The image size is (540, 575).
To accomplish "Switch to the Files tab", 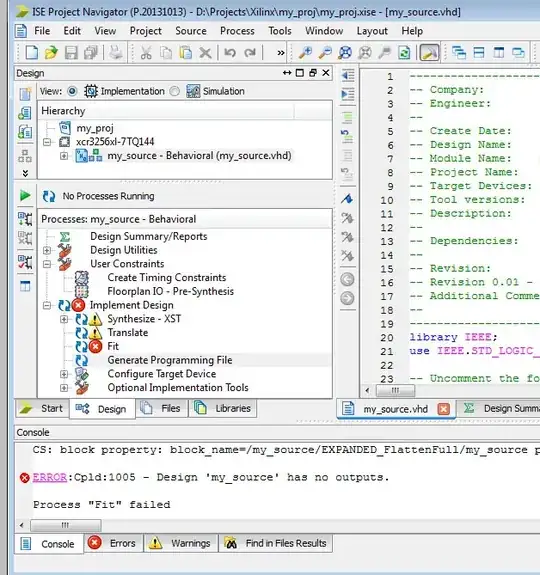I will pyautogui.click(x=162, y=408).
